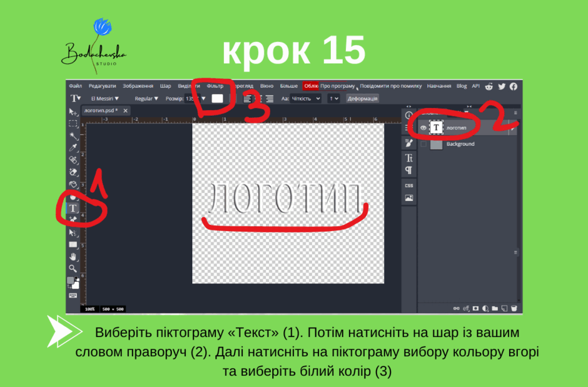Select the Zoom magnifier tool
This screenshot has width=588, height=387.
[73, 269]
